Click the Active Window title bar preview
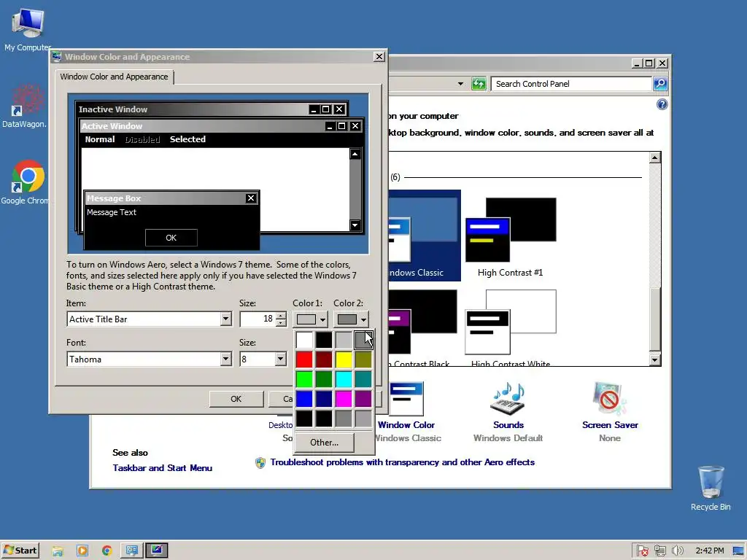The width and height of the screenshot is (747, 560). pos(222,126)
